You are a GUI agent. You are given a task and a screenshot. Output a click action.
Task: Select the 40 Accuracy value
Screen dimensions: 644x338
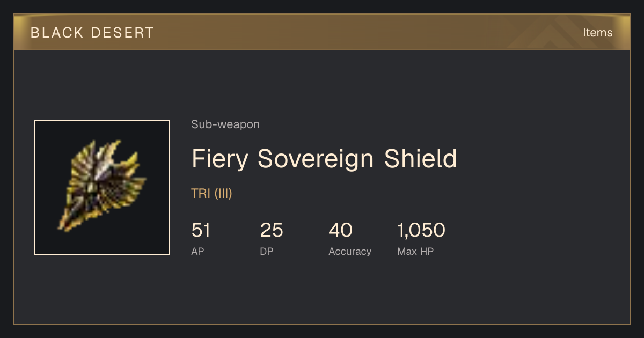(340, 231)
